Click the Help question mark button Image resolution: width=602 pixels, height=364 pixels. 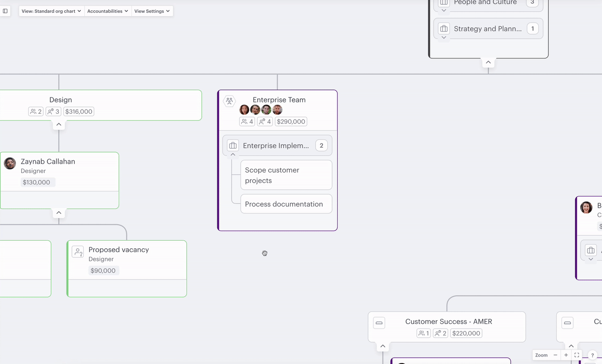592,355
